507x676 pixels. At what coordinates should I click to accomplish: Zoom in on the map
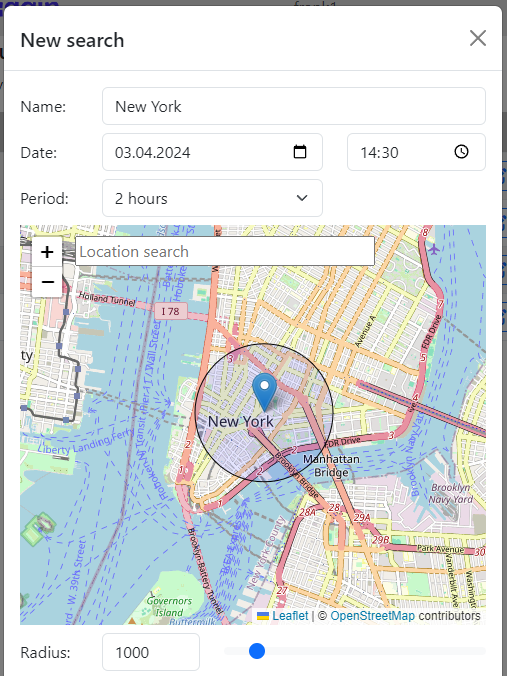pos(47,252)
